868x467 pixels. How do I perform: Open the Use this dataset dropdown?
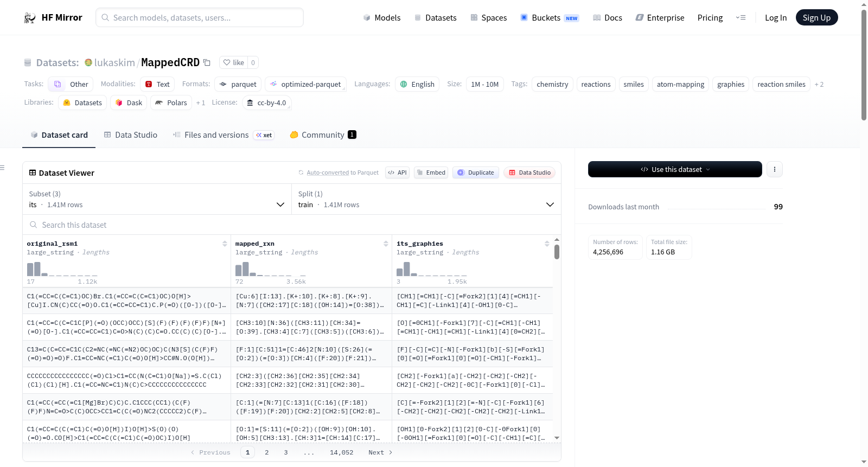point(675,169)
